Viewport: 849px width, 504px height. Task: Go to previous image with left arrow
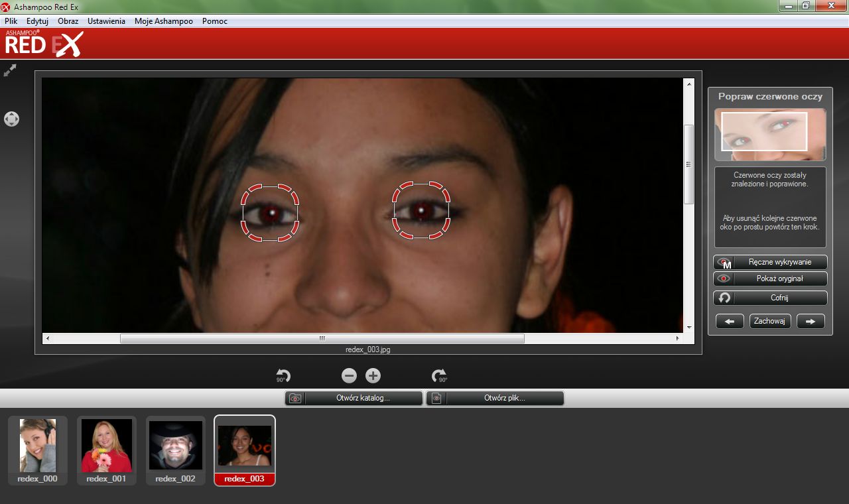pyautogui.click(x=730, y=321)
